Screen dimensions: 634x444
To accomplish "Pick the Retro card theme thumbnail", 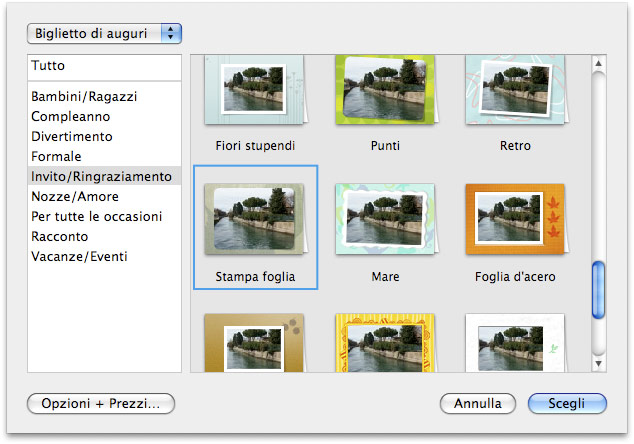I will click(516, 90).
